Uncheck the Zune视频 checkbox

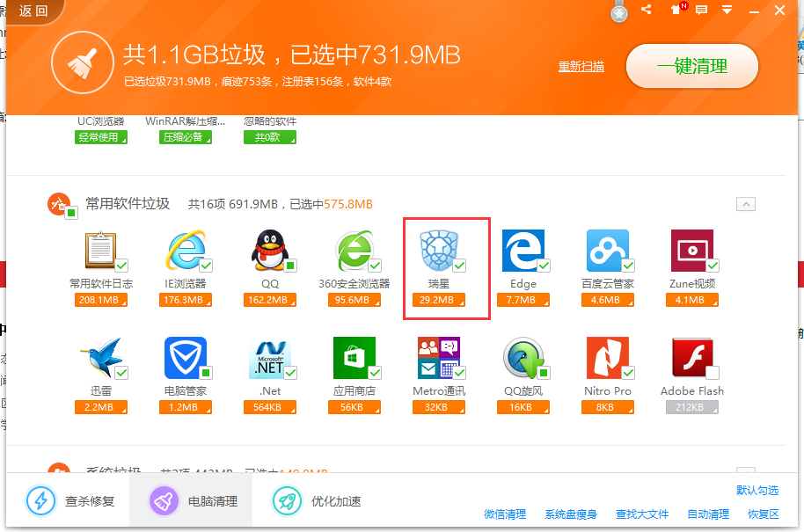pos(713,266)
